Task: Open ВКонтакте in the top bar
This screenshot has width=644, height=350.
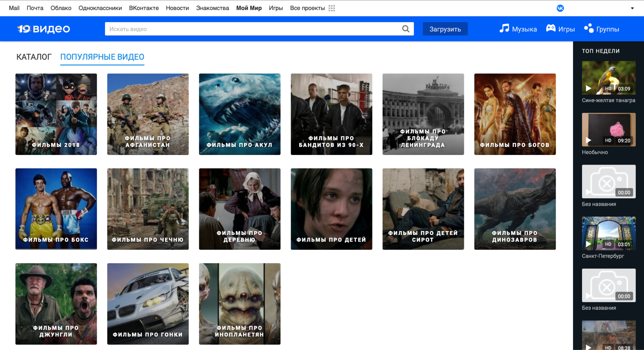Action: pos(144,8)
